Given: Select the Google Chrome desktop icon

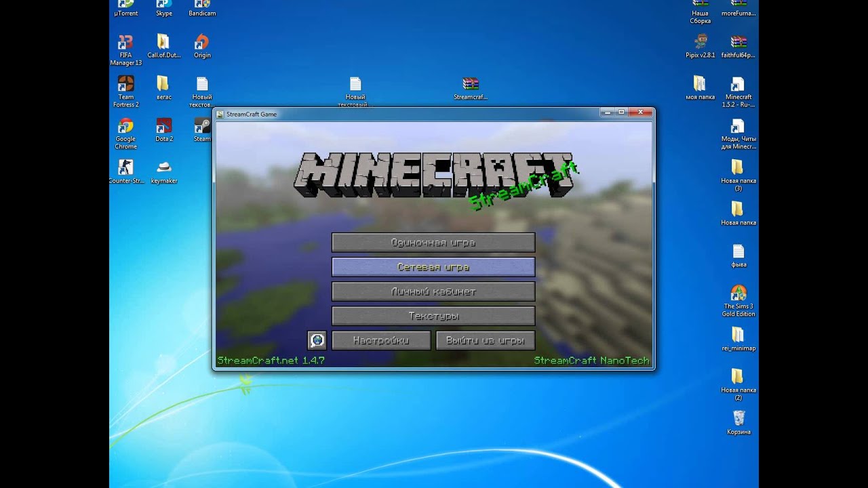Looking at the screenshot, I should click(125, 134).
